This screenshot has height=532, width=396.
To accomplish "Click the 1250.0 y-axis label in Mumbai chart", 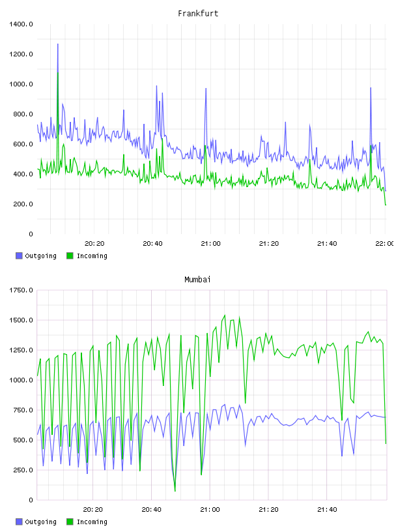I will tap(21, 350).
